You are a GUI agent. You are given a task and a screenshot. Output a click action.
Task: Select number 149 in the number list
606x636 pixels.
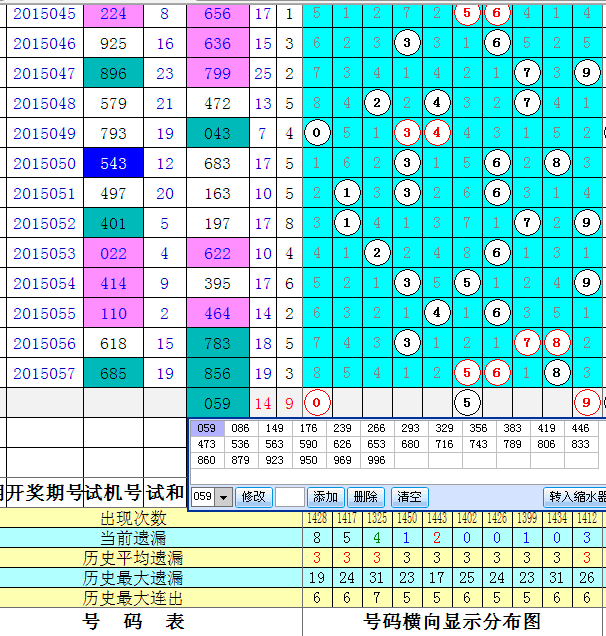click(x=275, y=428)
